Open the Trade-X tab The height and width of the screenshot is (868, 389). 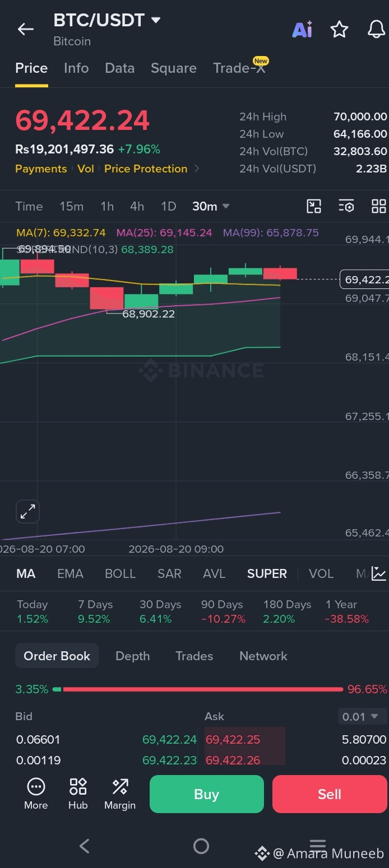(x=240, y=67)
